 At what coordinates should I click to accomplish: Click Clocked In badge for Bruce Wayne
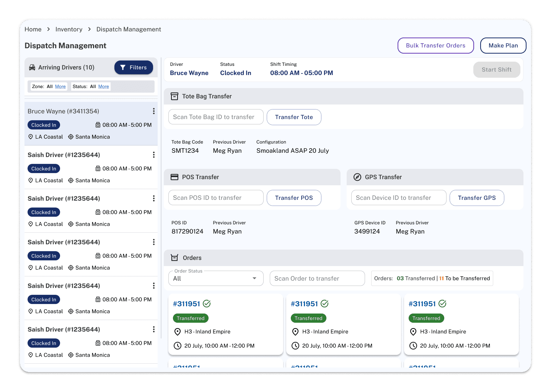click(44, 125)
